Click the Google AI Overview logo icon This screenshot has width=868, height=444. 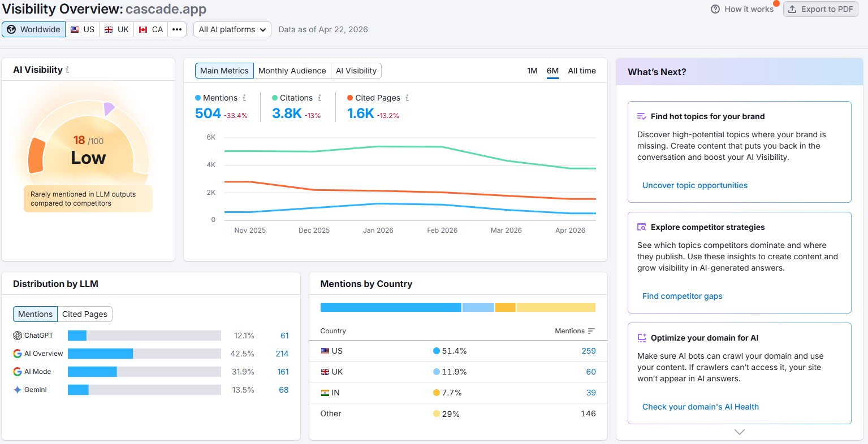pos(18,354)
